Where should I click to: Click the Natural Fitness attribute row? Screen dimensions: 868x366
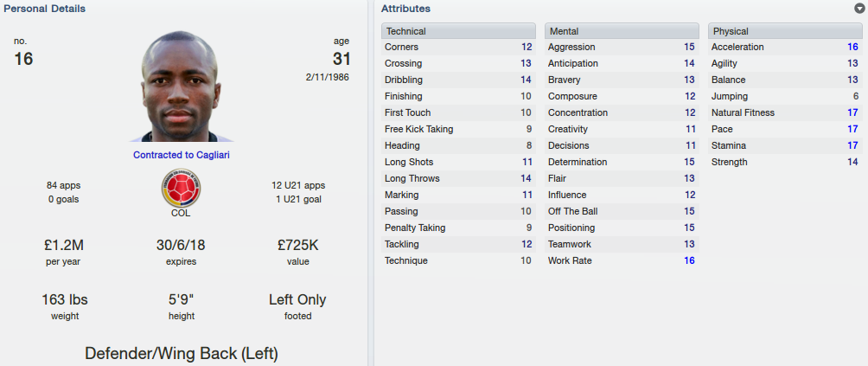pyautogui.click(x=785, y=112)
